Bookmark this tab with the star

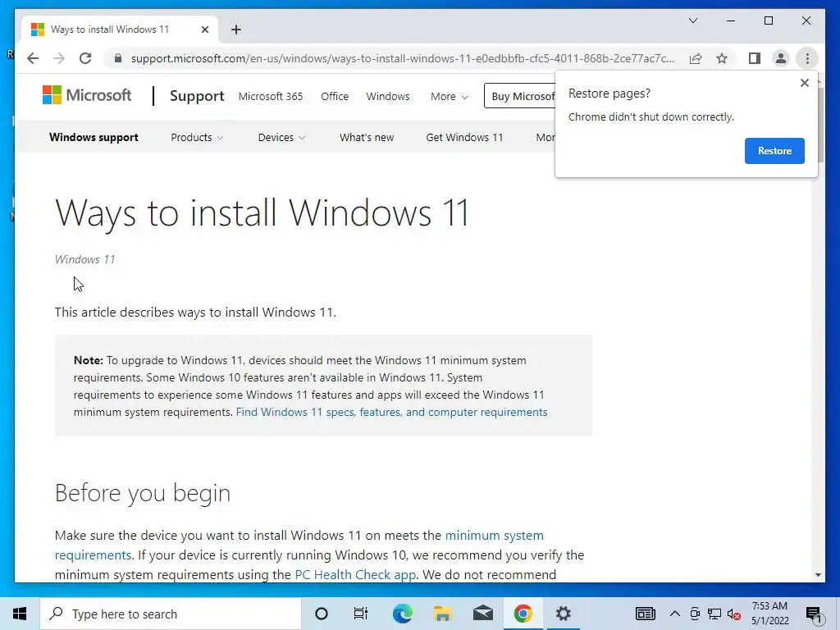click(x=722, y=58)
